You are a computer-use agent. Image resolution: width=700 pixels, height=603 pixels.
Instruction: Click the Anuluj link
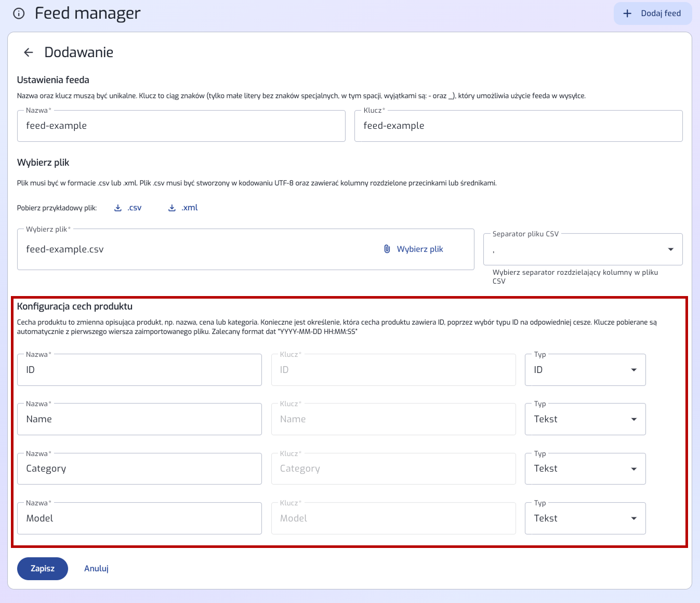96,569
